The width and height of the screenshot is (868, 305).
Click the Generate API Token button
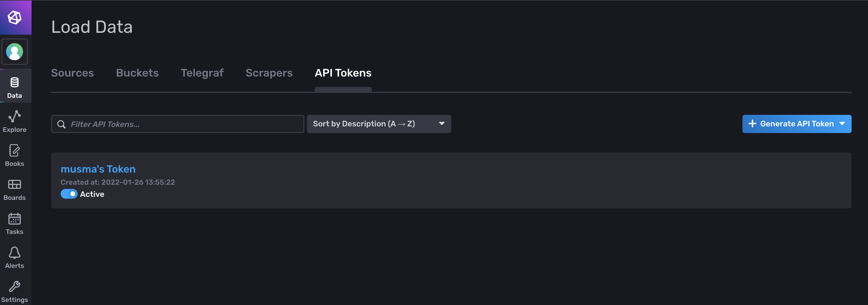point(792,124)
